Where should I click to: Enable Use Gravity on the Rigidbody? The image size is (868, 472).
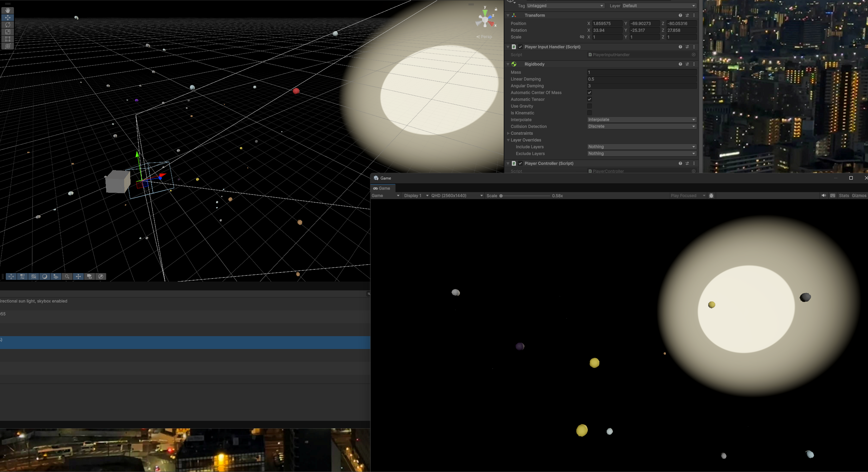coord(590,106)
